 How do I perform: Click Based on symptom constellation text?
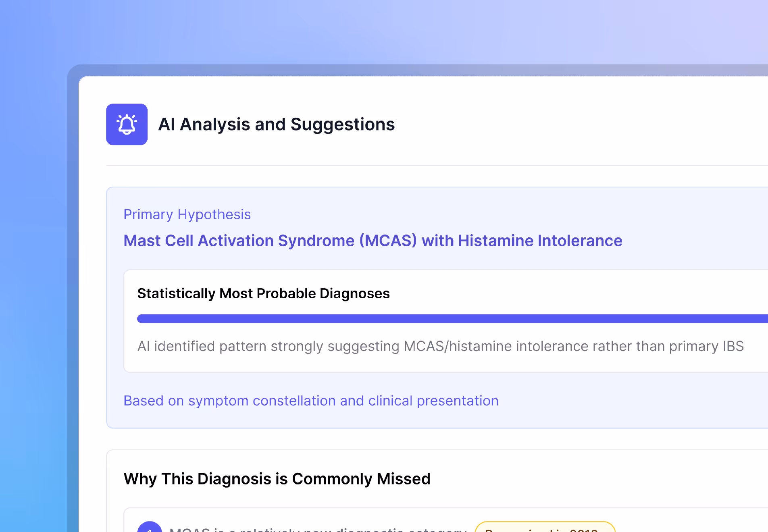tap(311, 401)
